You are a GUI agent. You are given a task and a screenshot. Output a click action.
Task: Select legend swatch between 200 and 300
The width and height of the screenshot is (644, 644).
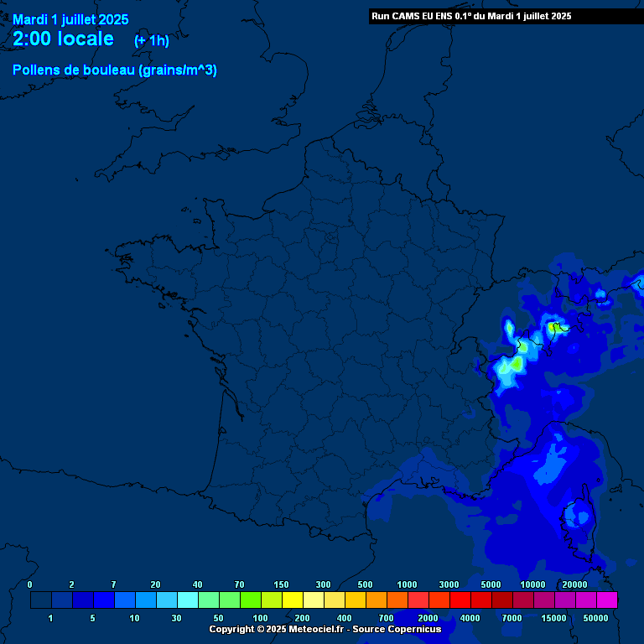(314, 600)
